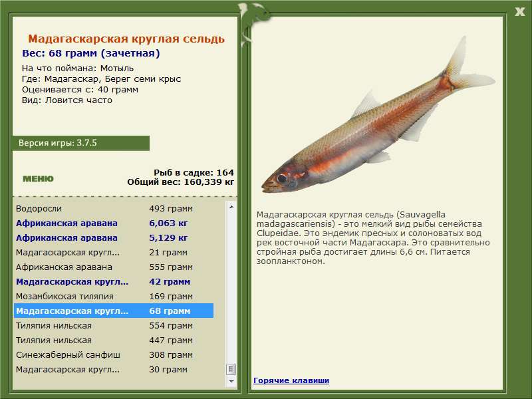
Task: Click the fish list scroll down arrow
Action: pos(231,381)
